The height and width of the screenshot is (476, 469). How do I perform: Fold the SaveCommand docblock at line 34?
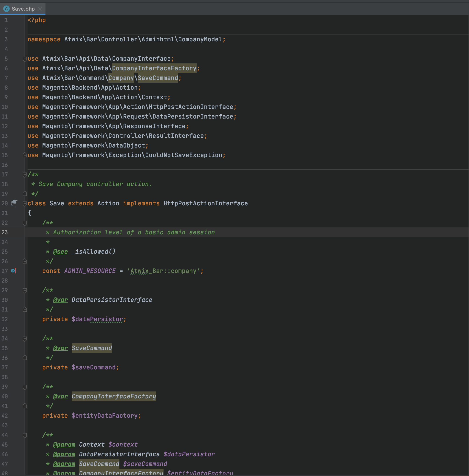pyautogui.click(x=25, y=339)
